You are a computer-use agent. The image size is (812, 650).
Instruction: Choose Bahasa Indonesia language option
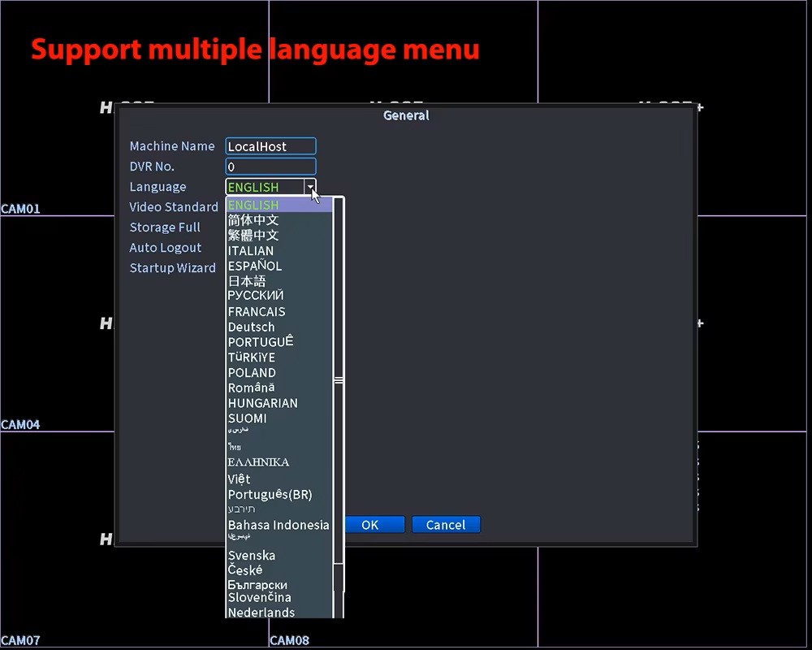click(x=279, y=525)
